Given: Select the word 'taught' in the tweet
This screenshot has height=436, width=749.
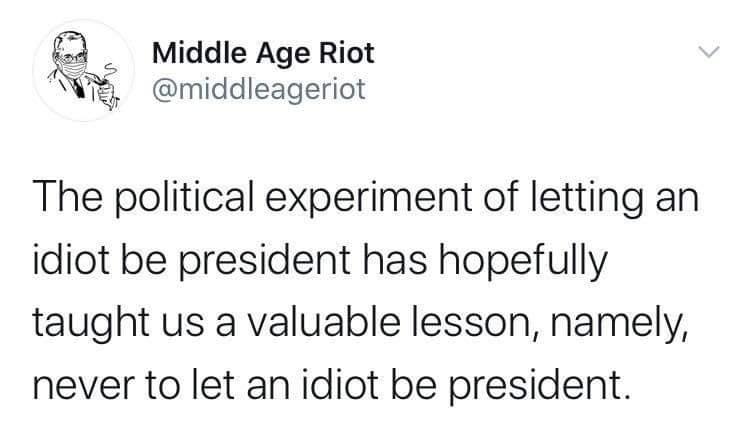Looking at the screenshot, I should [x=91, y=324].
